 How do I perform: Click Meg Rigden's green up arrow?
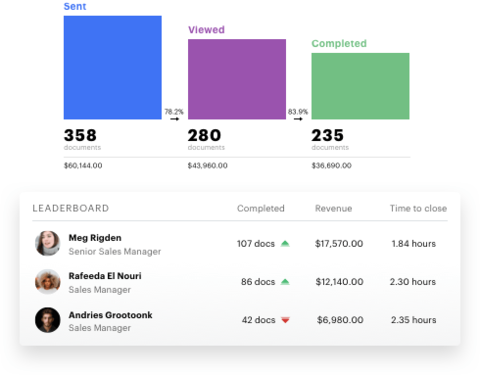285,244
